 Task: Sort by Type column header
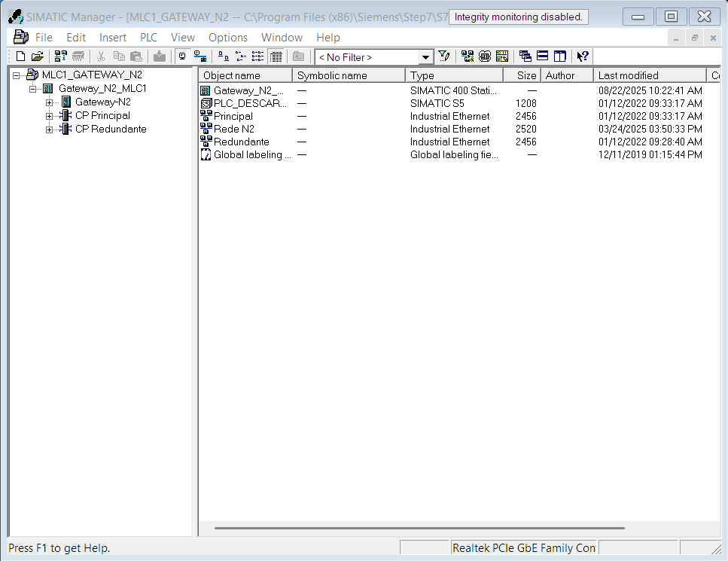454,75
